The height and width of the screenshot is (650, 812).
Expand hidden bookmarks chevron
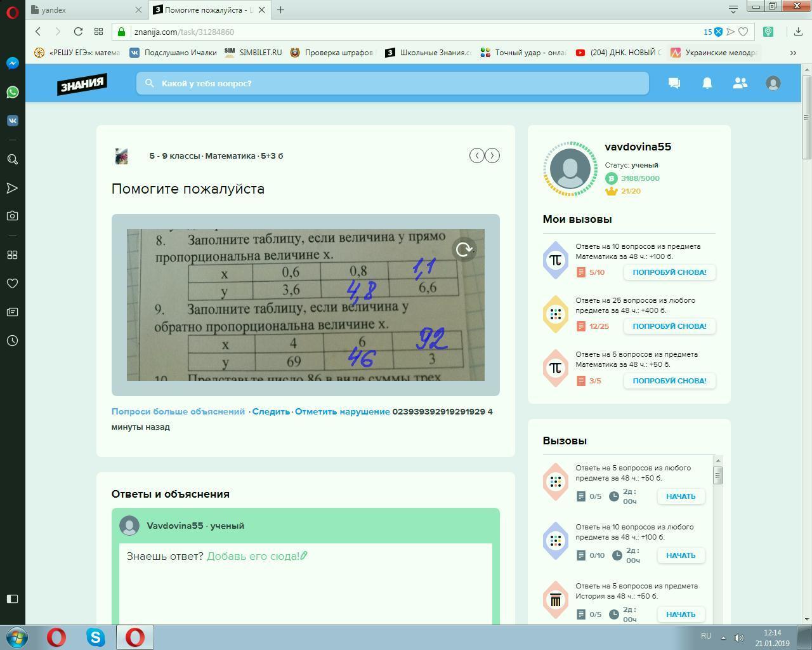[x=793, y=53]
